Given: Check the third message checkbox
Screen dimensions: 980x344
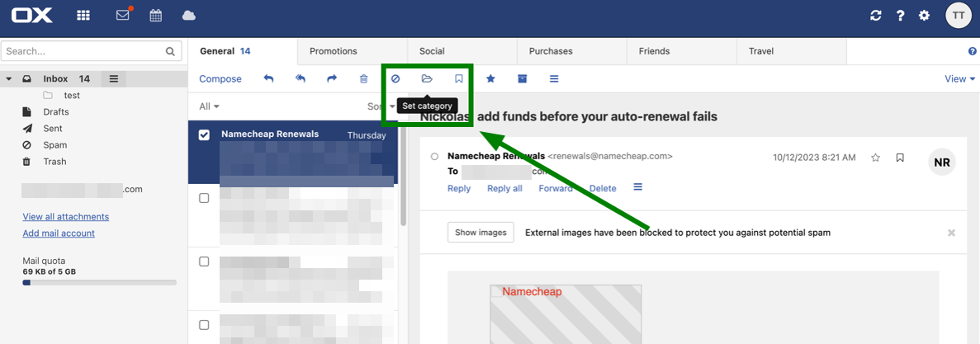Looking at the screenshot, I should pos(204,262).
